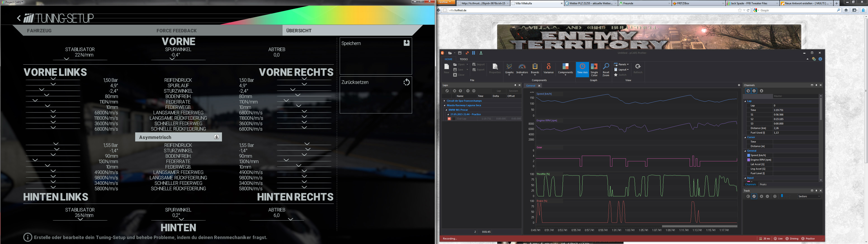Viewport: 868px width, 244px height.
Task: Click the Speed channel color swatch
Action: tap(749, 155)
